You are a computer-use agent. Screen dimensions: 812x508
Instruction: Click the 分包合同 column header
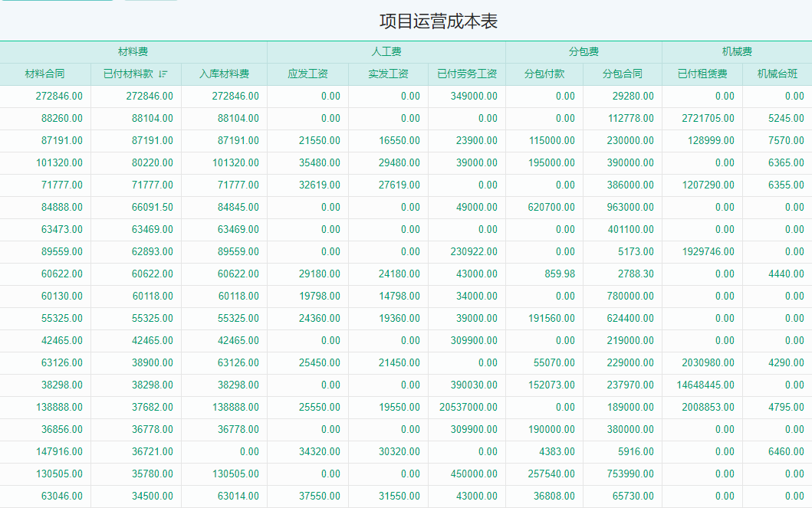(623, 74)
